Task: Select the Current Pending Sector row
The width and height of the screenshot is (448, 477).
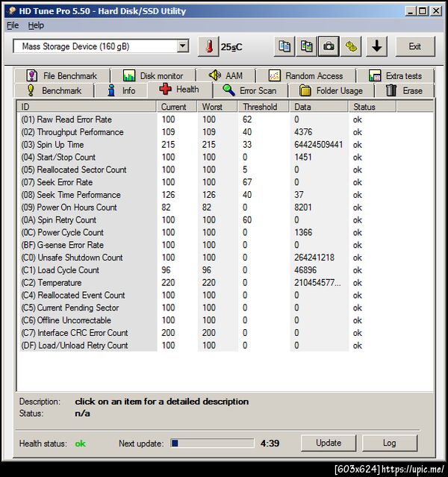Action: (225, 308)
